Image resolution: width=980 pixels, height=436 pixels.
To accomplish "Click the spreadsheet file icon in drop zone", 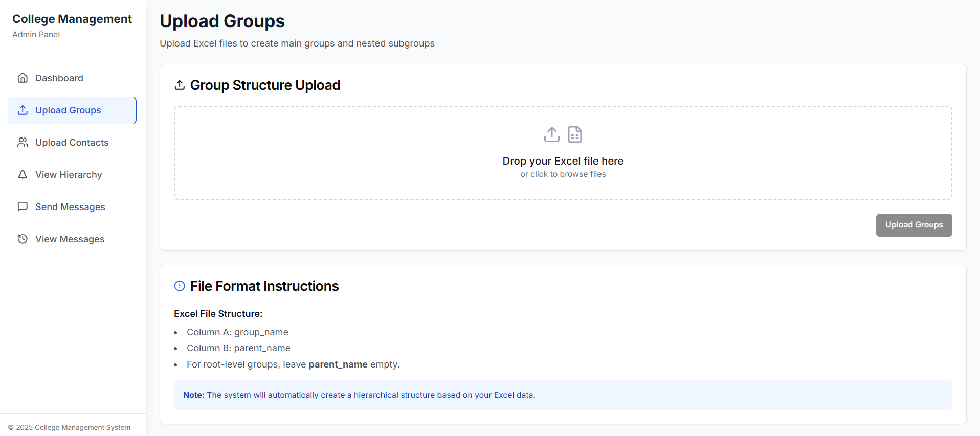I will [575, 134].
